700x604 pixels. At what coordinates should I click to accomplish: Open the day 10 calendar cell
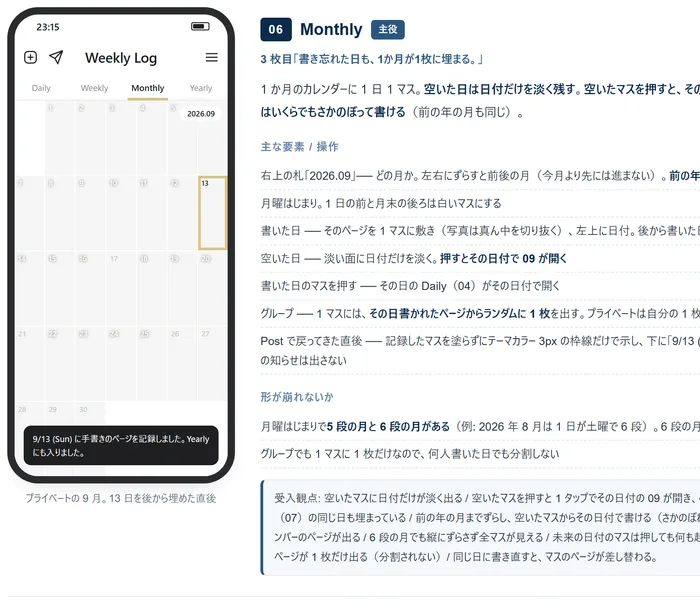[x=121, y=213]
